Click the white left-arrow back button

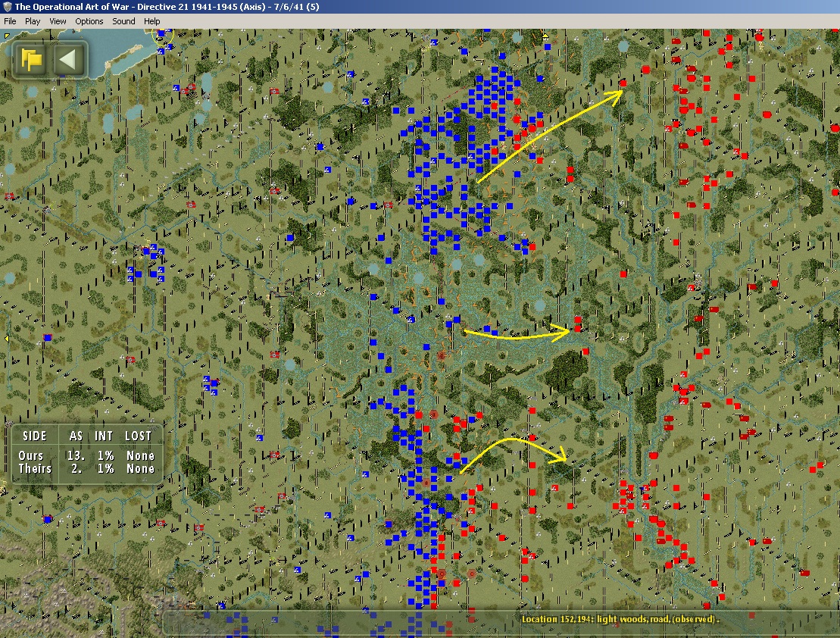69,59
